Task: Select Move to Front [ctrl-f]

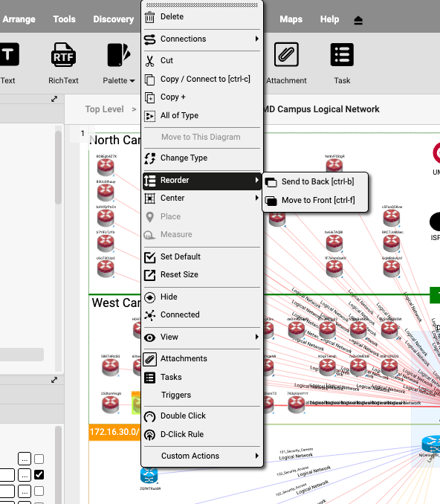Action: tap(315, 200)
